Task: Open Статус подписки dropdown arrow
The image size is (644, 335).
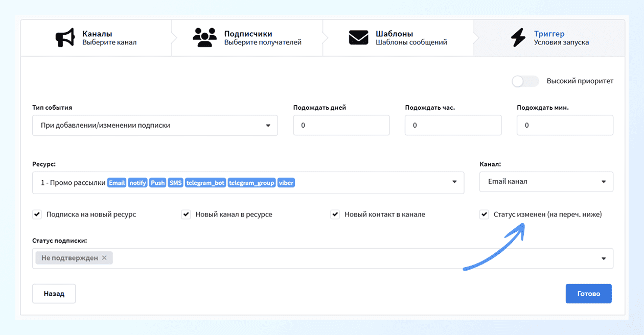Action: pos(604,258)
